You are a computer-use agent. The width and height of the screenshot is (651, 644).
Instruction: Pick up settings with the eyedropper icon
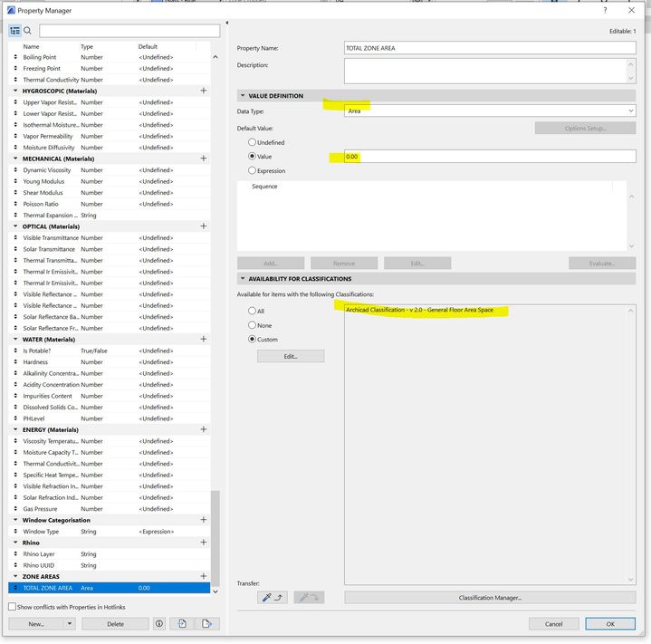[x=273, y=598]
